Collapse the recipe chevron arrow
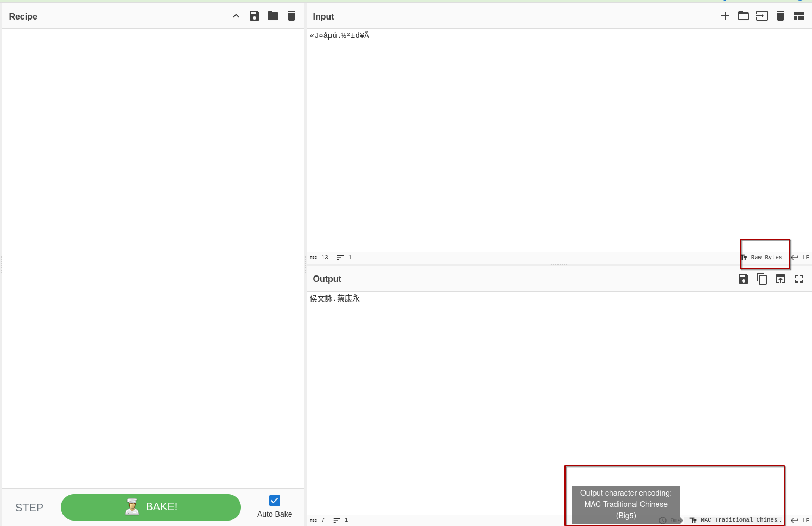812x526 pixels. point(236,16)
